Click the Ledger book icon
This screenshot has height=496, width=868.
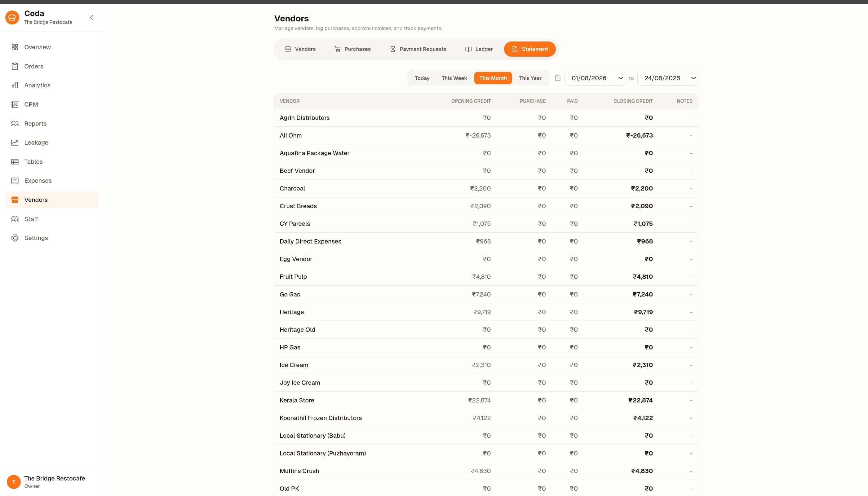pos(468,49)
